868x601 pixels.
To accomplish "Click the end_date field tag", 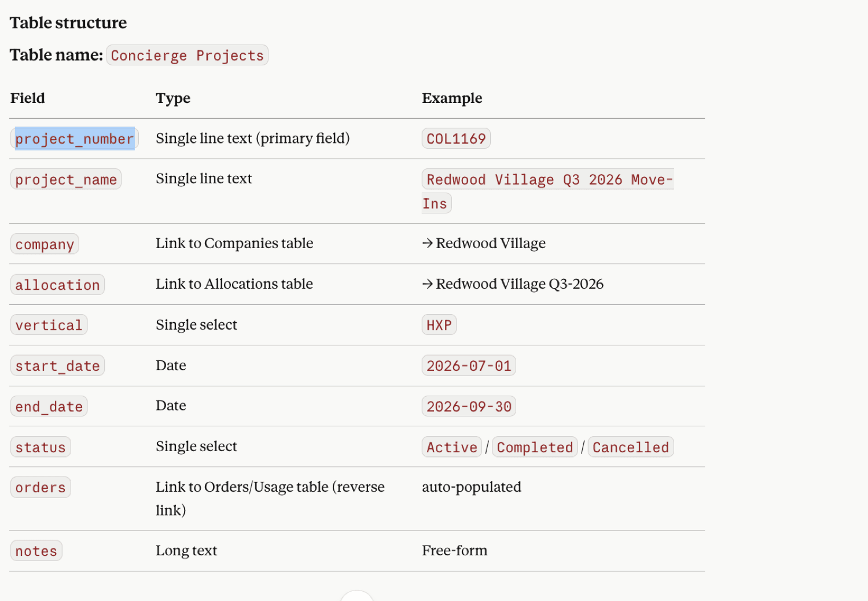I will pos(49,406).
